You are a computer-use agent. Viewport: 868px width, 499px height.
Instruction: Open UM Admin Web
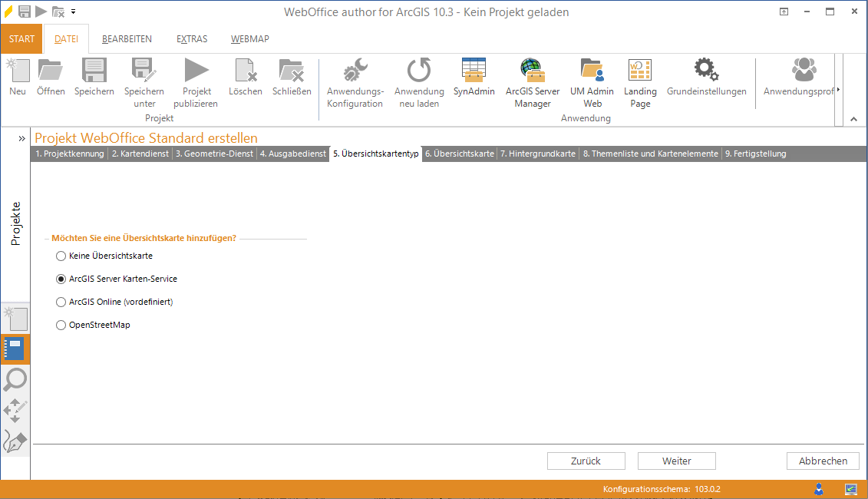(592, 83)
